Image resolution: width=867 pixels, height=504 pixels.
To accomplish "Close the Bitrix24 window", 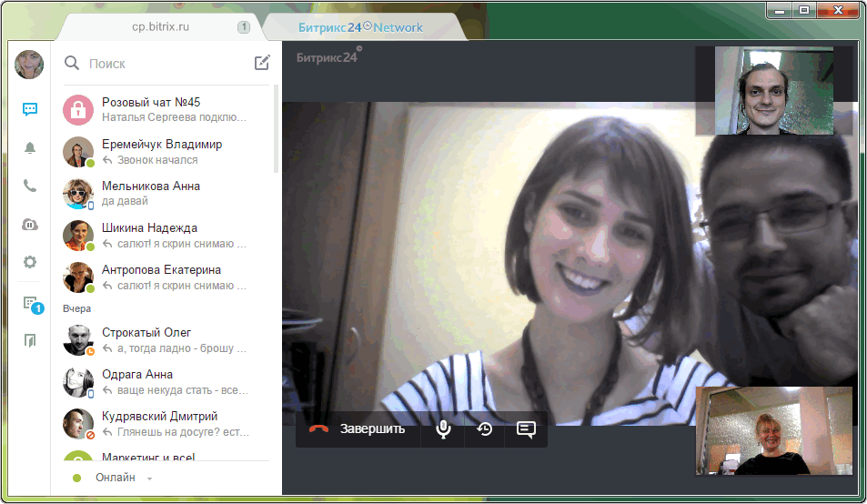I will [x=838, y=11].
